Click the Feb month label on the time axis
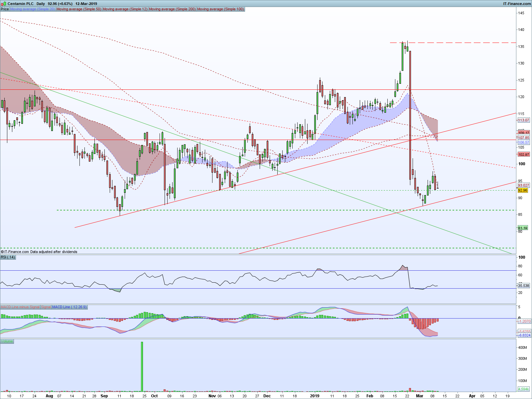Viewport: 532px width, 399px height. [370, 396]
